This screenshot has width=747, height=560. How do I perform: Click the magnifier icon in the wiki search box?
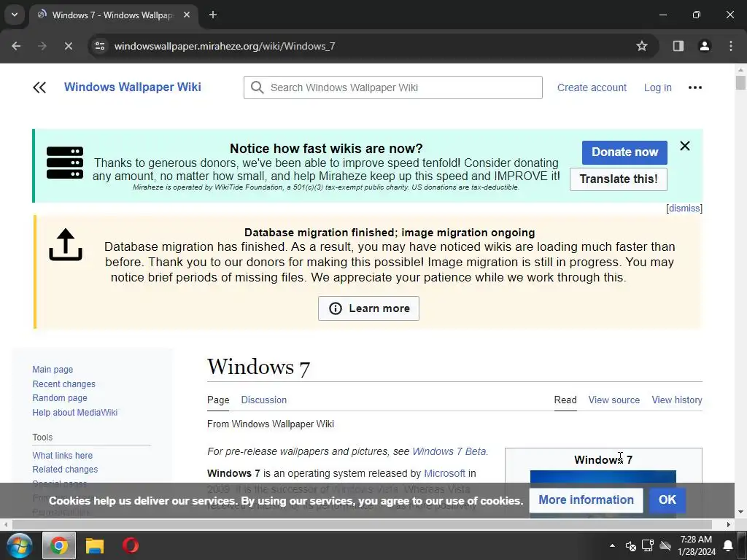click(x=258, y=87)
